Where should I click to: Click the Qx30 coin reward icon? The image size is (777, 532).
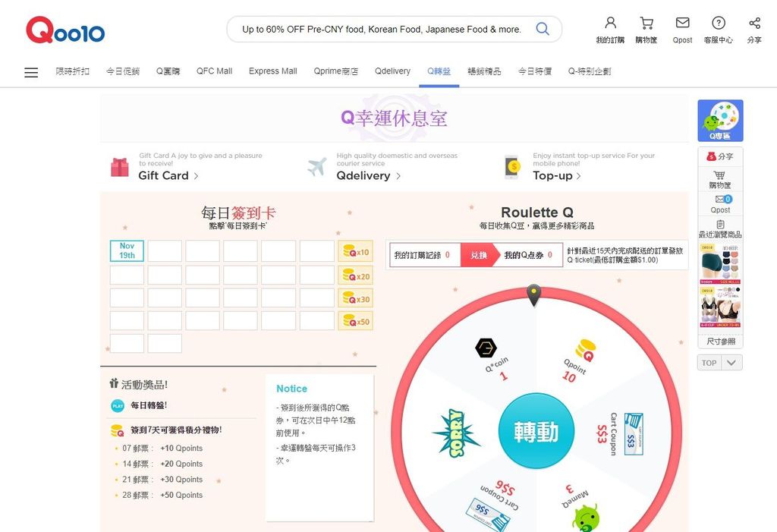[x=355, y=298]
